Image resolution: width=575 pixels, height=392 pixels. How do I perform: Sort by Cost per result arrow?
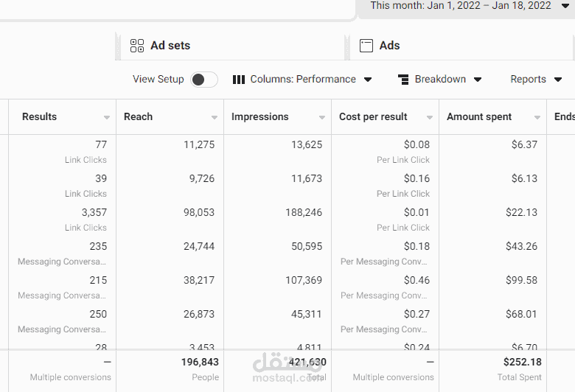[x=430, y=118]
